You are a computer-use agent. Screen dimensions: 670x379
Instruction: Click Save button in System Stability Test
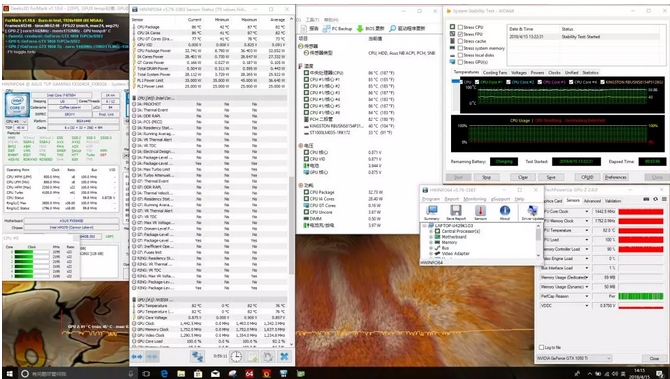point(551,177)
